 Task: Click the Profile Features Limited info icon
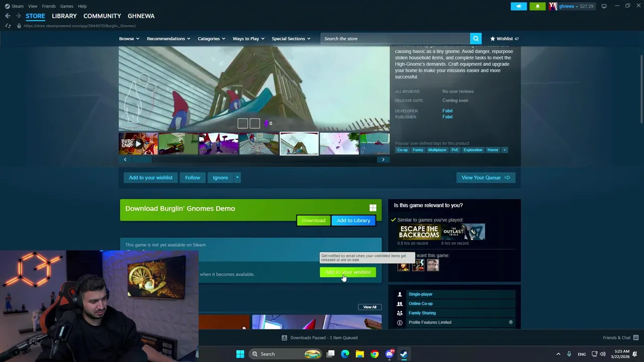coord(400,322)
